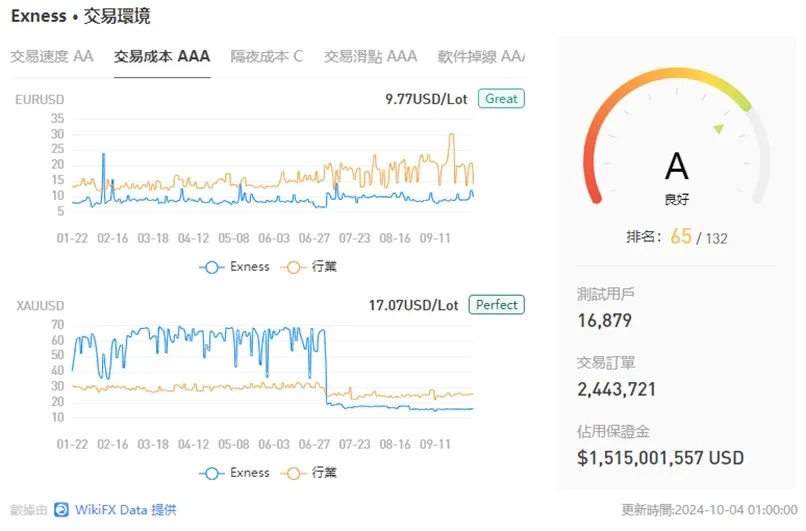Click the 更新時間 timestamp text
Viewport: 806px width, 531px height.
(x=709, y=510)
